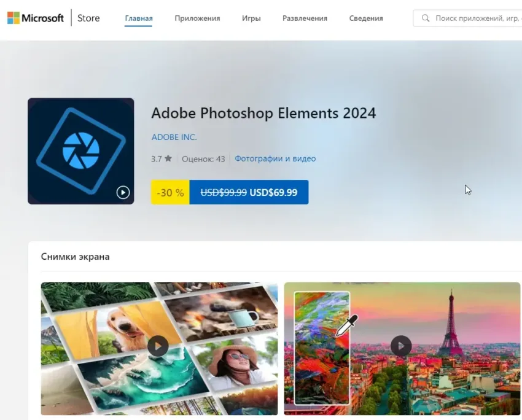The height and width of the screenshot is (420, 522).
Task: Focus the Поиск приложений search field
Action: tap(467, 18)
